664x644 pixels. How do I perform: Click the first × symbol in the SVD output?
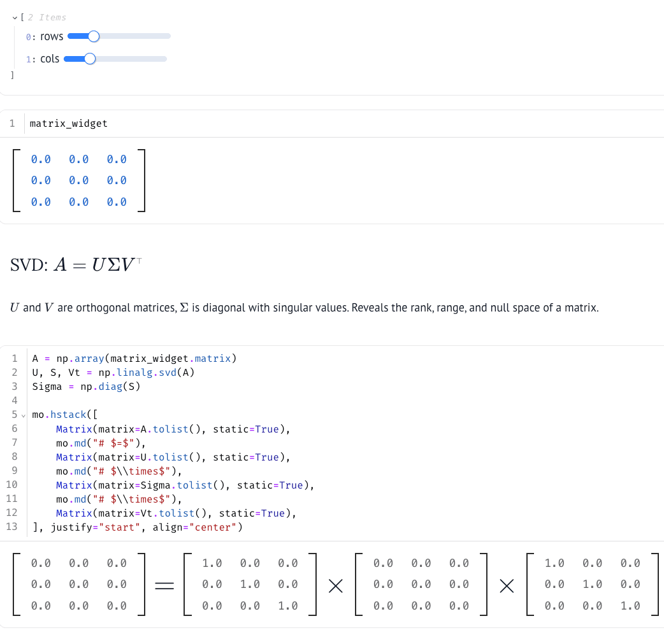coord(335,585)
